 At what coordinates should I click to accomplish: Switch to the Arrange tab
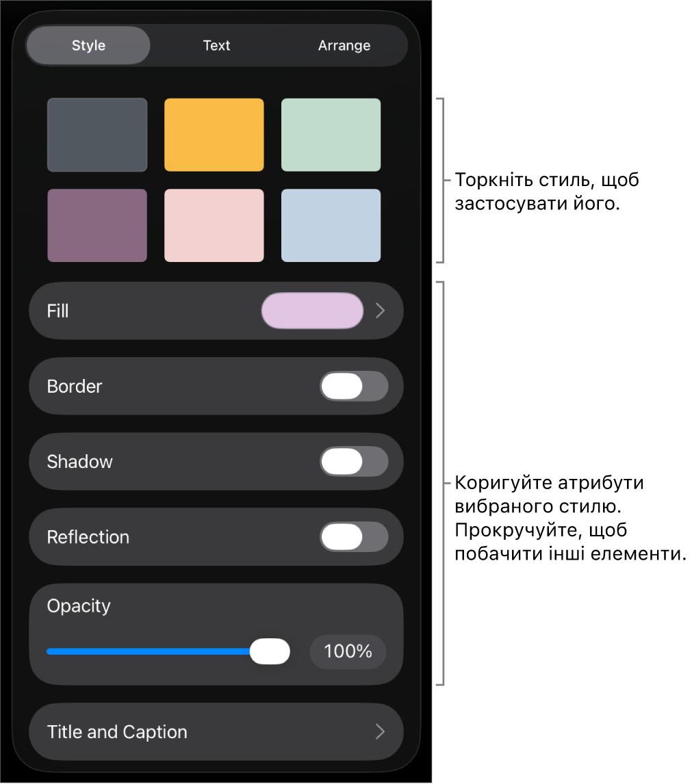tap(344, 46)
